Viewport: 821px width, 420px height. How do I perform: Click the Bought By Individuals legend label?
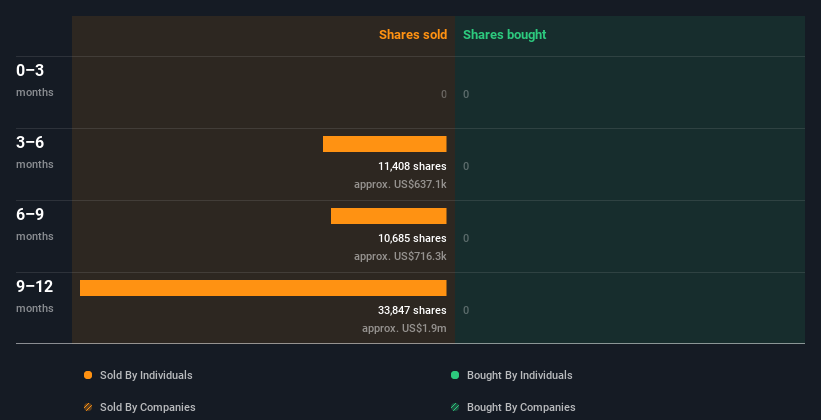coord(519,375)
